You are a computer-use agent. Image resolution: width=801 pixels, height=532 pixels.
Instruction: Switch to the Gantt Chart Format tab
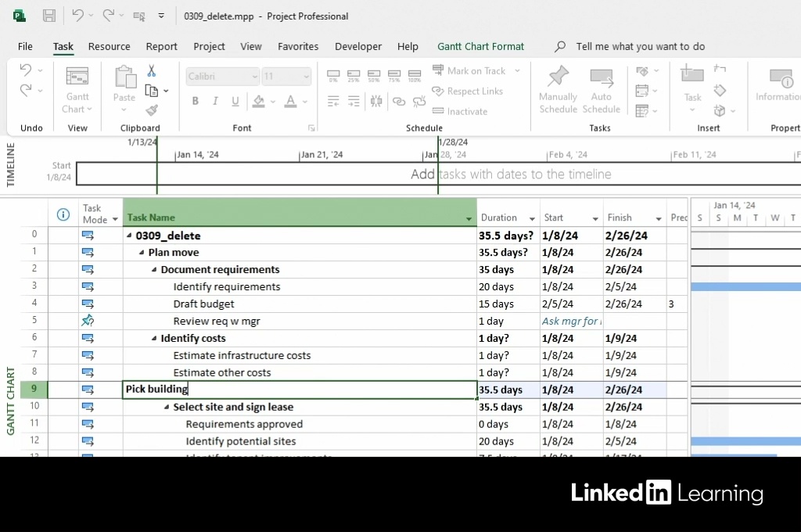[480, 47]
